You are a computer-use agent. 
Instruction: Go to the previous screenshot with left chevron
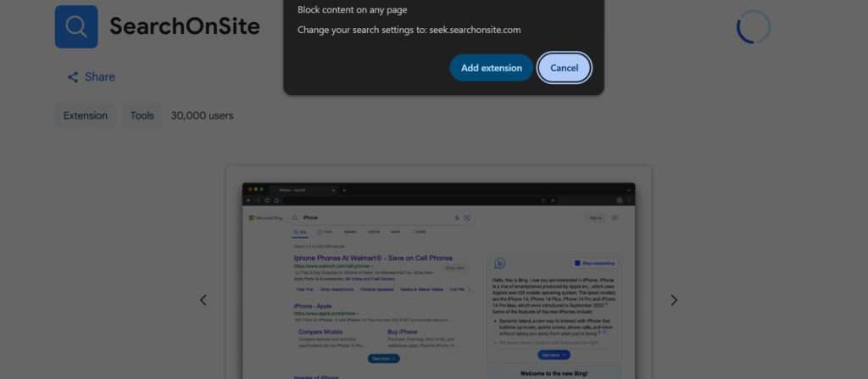(x=203, y=300)
